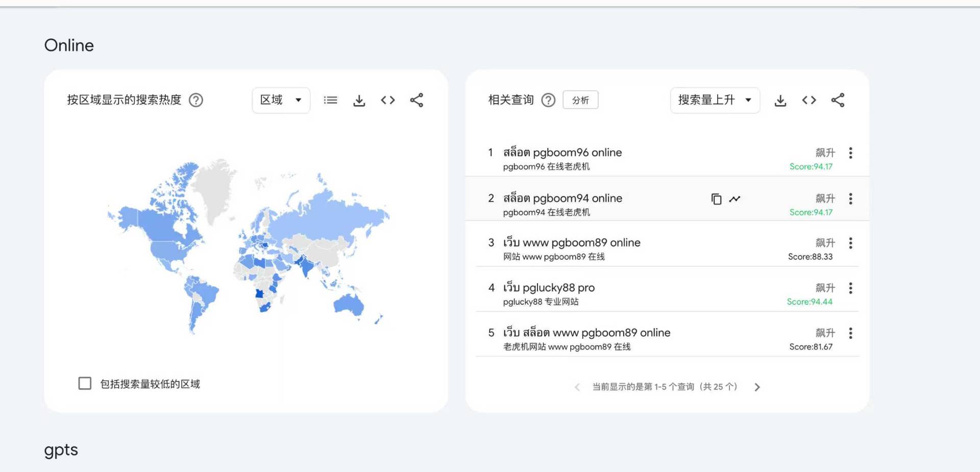980x472 pixels.
Task: Click pagination text 当前显示的是第 1-5 个查询
Action: tap(643, 387)
